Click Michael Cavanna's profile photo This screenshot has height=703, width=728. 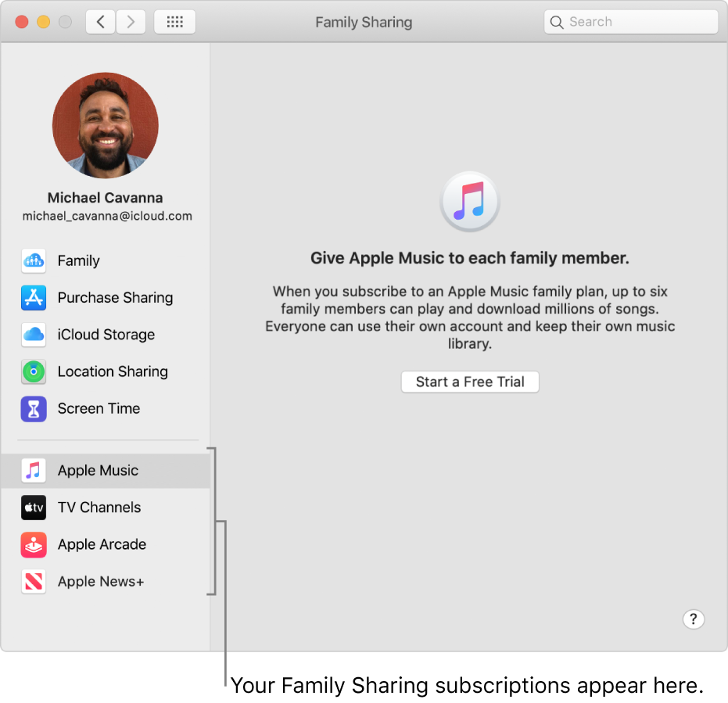pyautogui.click(x=105, y=125)
